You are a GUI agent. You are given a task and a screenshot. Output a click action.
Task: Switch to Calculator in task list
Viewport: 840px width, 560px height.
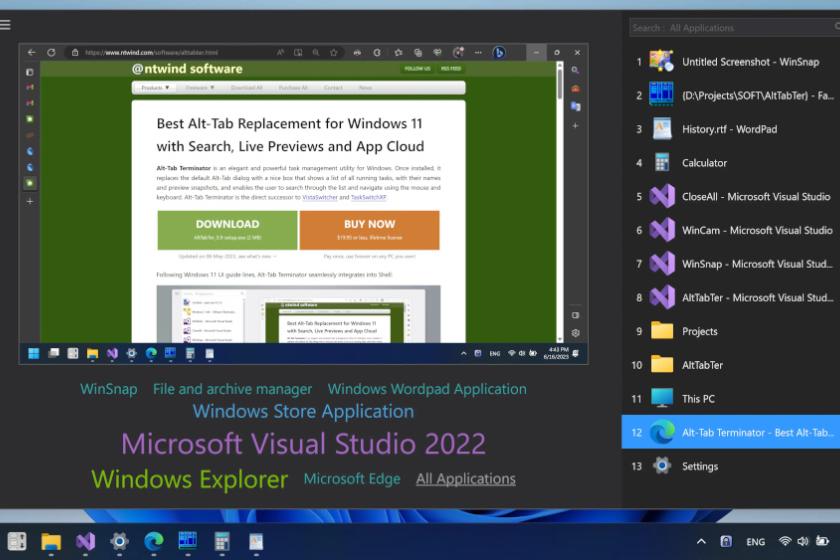[731, 163]
